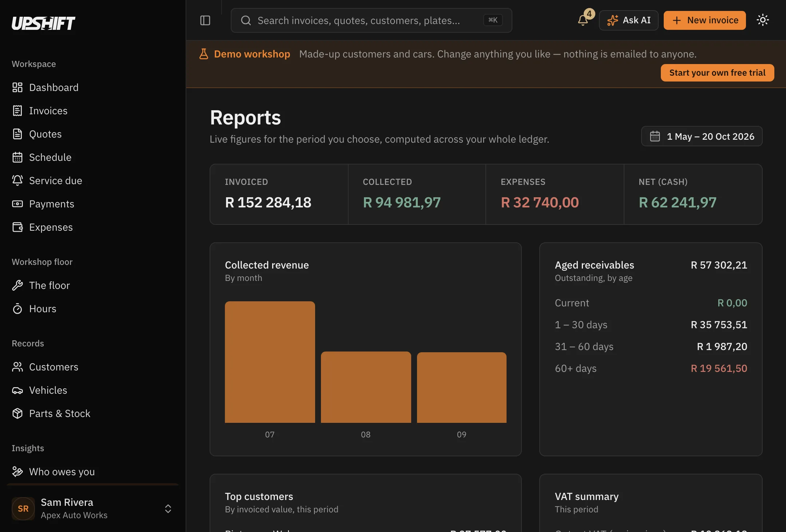
Task: Open the notifications bell
Action: pyautogui.click(x=583, y=20)
